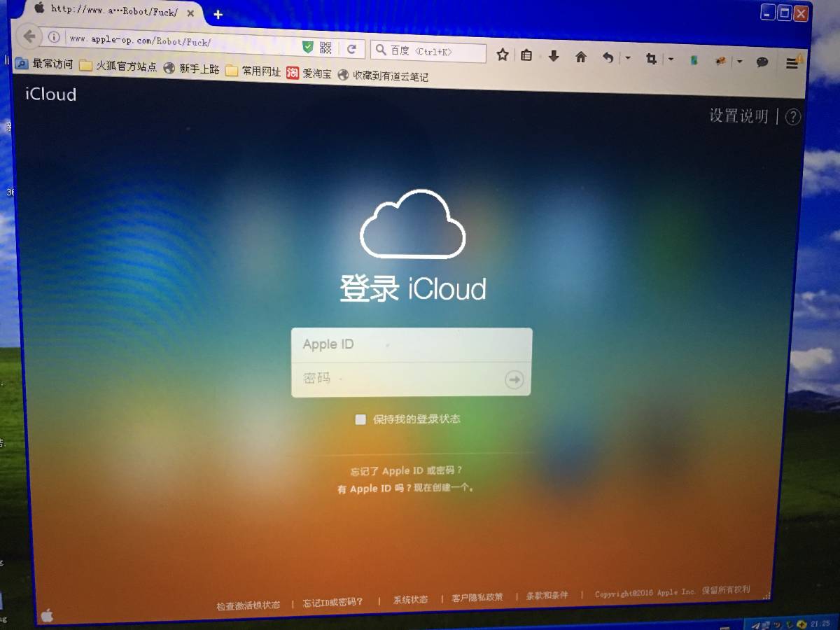The width and height of the screenshot is (840, 630).
Task: Open the chat bubble toolbar icon
Action: (762, 62)
